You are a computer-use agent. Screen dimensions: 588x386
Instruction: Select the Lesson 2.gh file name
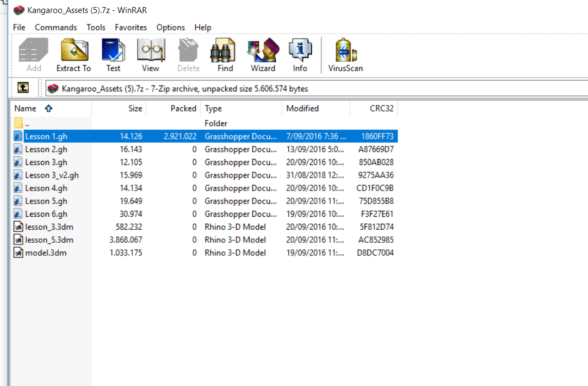click(46, 149)
